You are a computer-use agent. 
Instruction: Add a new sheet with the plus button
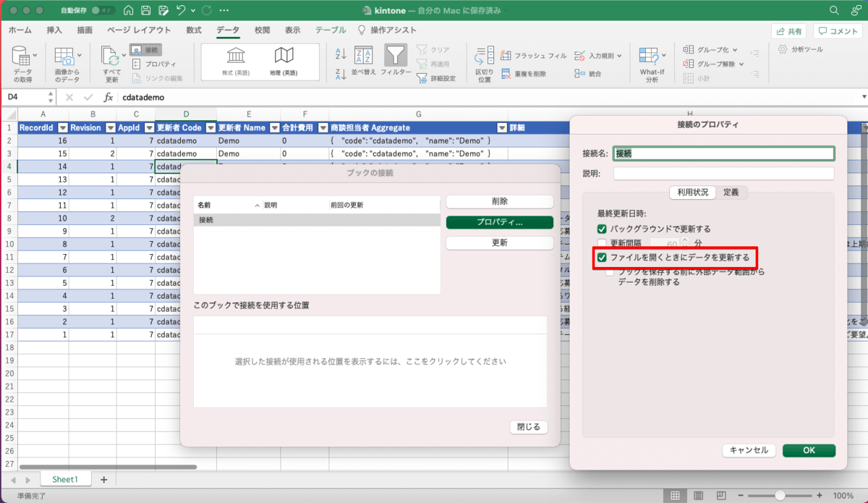[x=103, y=479]
